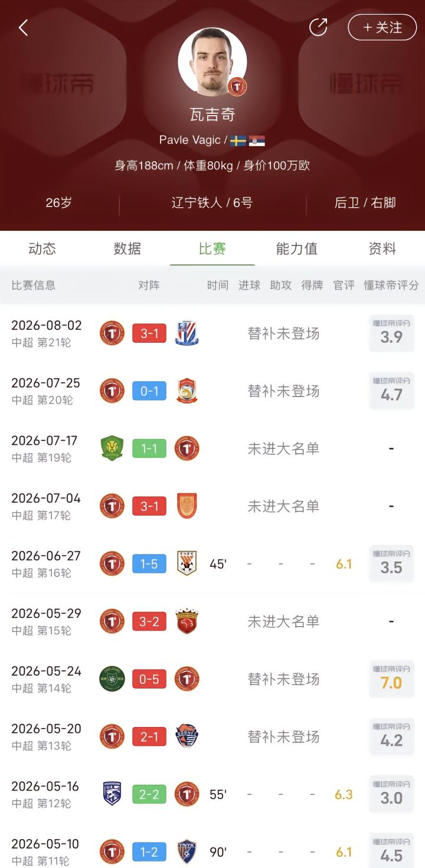The width and height of the screenshot is (425, 868).
Task: Tap the back arrow icon
Action: [x=23, y=27]
